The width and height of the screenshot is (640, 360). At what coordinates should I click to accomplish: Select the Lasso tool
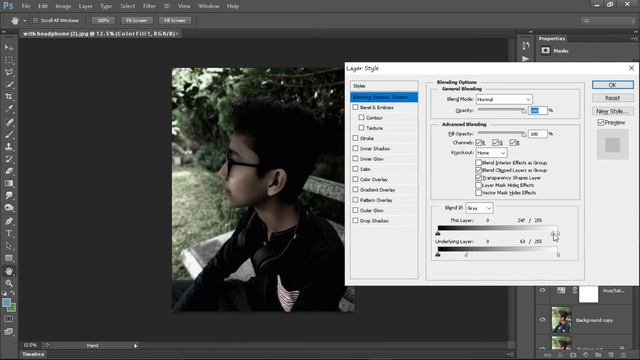(x=9, y=72)
